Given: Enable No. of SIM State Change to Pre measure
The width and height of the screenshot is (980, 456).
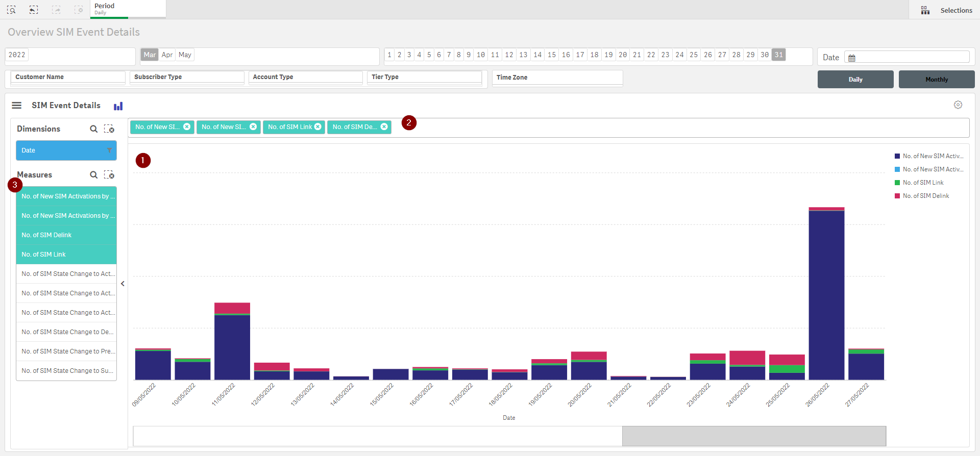Looking at the screenshot, I should (x=66, y=351).
